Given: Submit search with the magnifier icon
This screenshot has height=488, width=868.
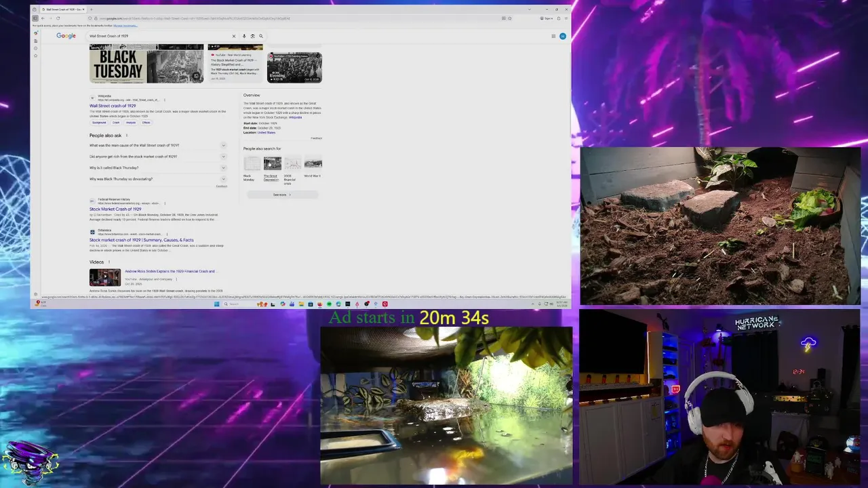Looking at the screenshot, I should coord(260,36).
